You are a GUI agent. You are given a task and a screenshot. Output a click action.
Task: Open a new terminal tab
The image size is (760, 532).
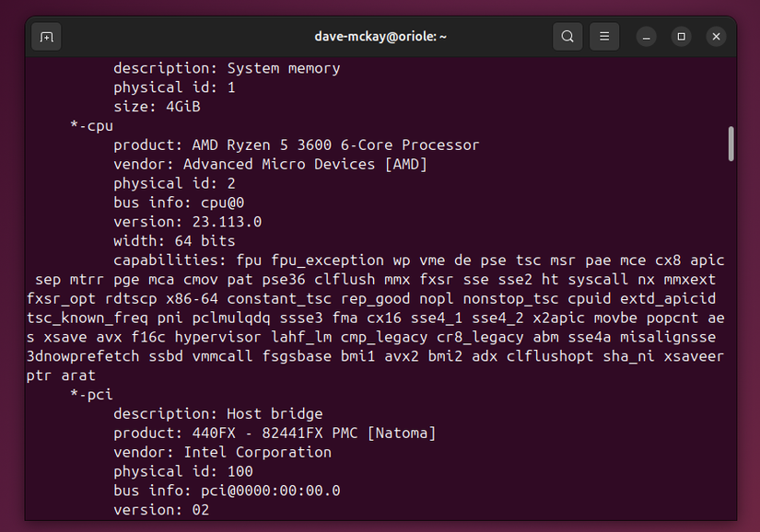click(x=47, y=37)
